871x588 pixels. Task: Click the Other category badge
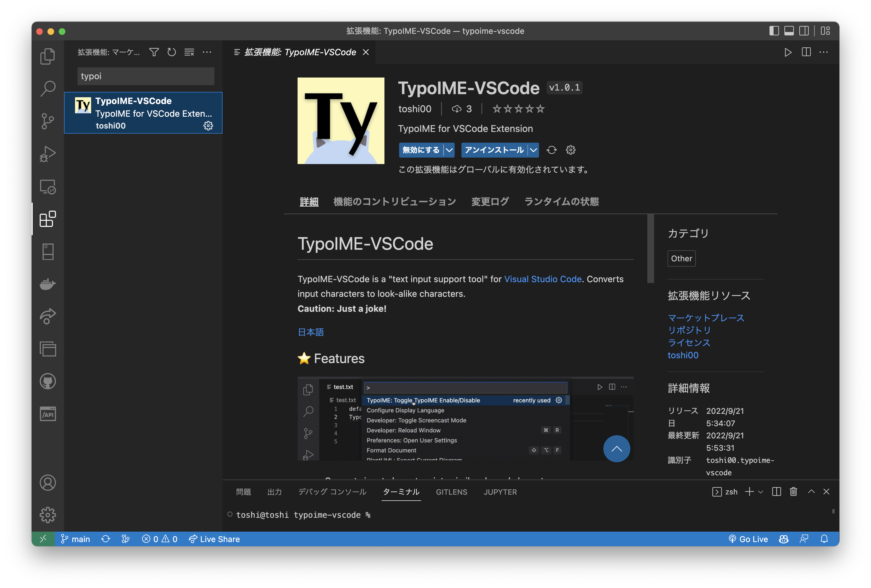681,259
